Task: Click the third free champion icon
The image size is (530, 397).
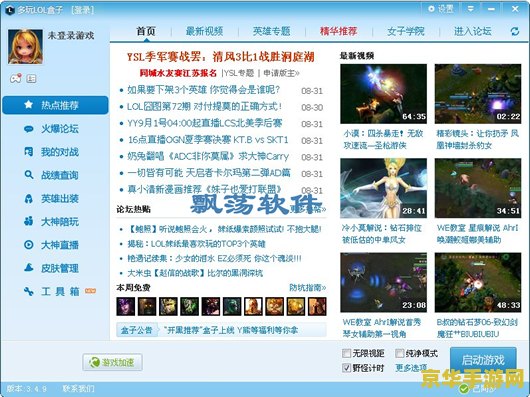Action: (x=168, y=306)
